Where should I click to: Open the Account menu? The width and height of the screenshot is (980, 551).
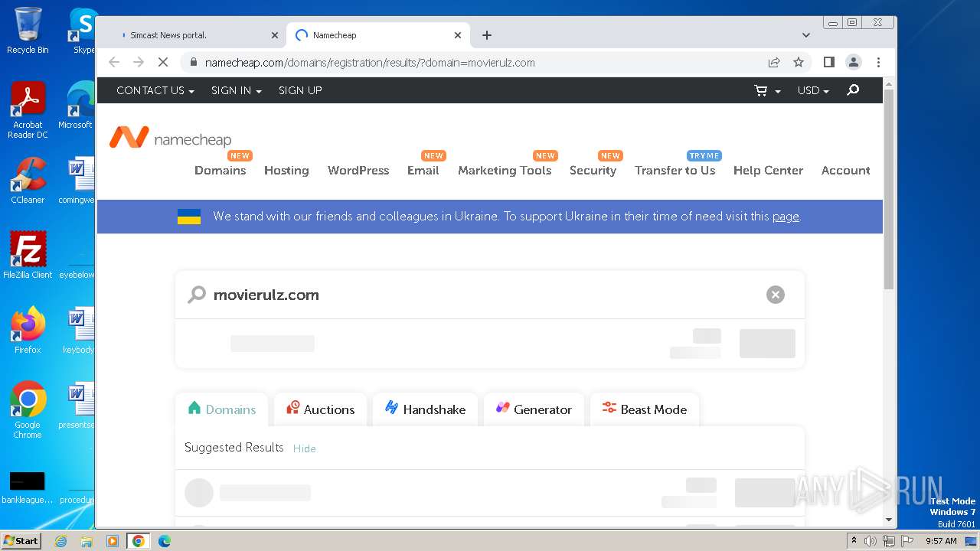tap(845, 171)
